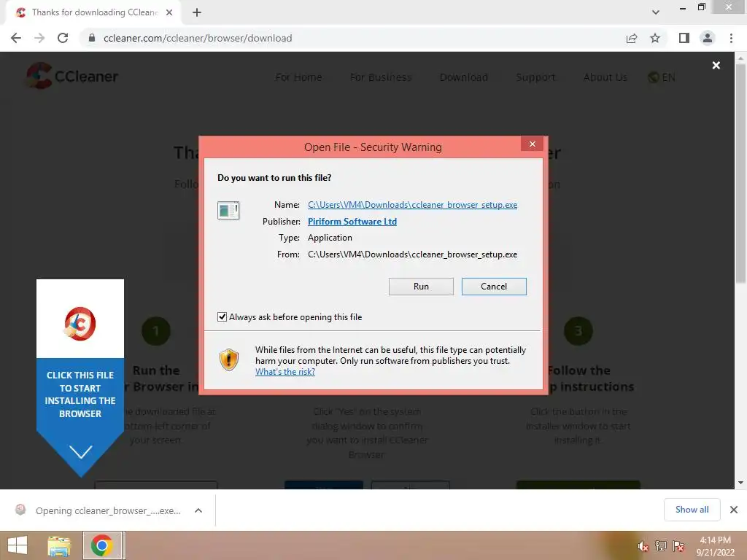747x560 pixels.
Task: Go back using browser back arrow
Action: click(x=16, y=38)
